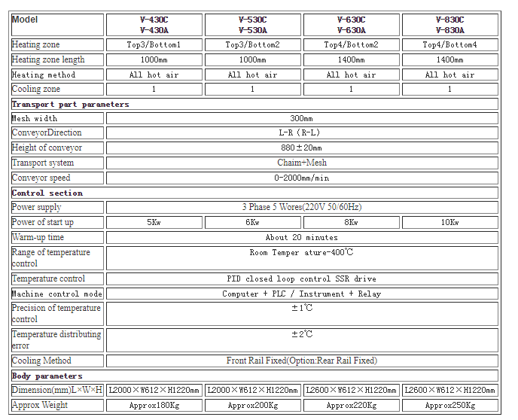Select the "Approx250Kg" weight cell
518x420 pixels.
coord(449,406)
